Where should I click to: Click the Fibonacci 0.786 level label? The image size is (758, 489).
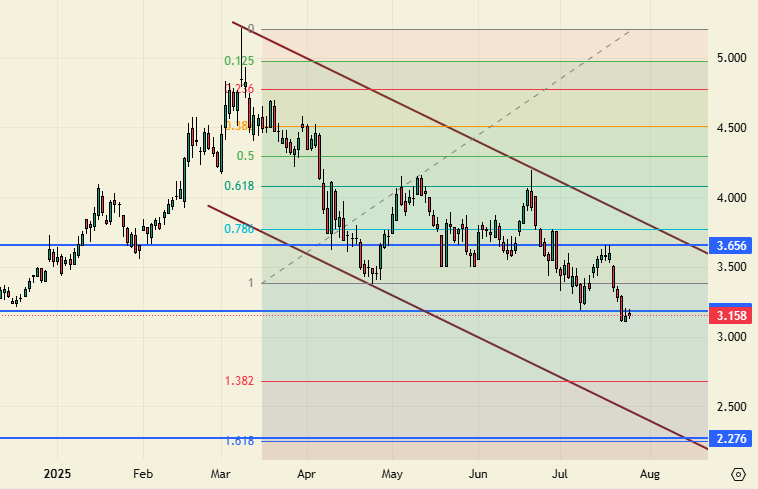[x=239, y=229]
